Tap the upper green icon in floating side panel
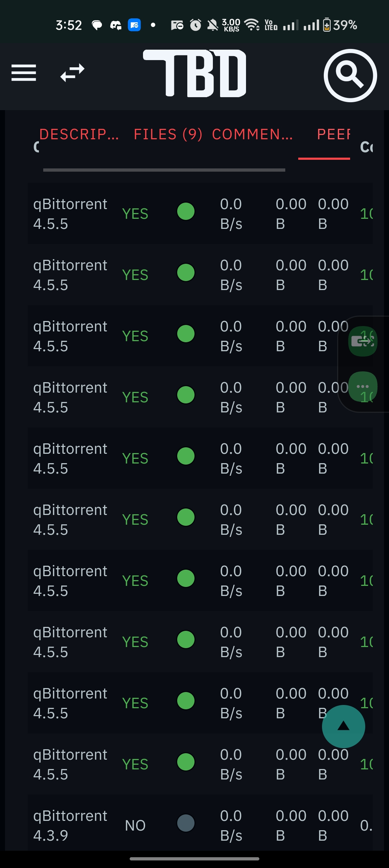Screen dimensions: 389x868 coord(362,341)
